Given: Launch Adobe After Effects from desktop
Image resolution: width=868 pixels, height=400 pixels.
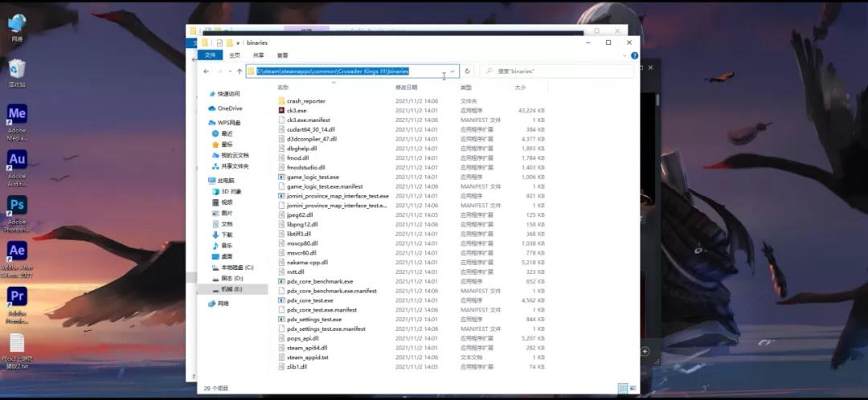Looking at the screenshot, I should [17, 259].
